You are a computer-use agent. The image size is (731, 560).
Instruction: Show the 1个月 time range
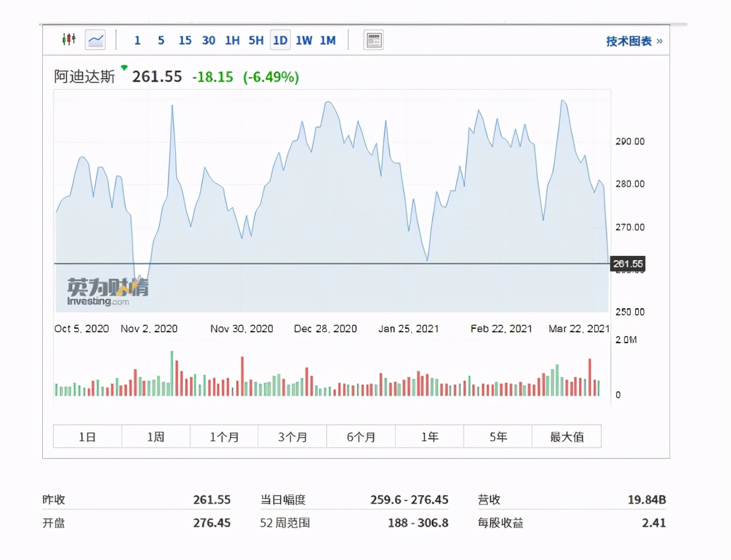[x=224, y=437]
